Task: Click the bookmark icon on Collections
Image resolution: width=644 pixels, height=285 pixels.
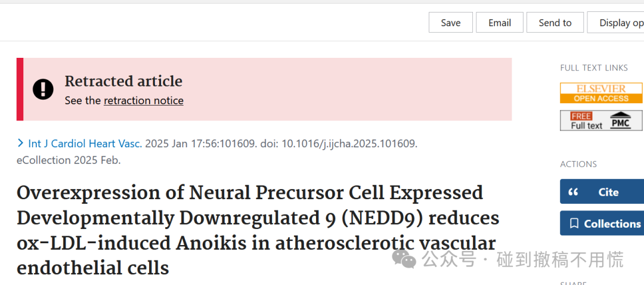Action: [574, 224]
